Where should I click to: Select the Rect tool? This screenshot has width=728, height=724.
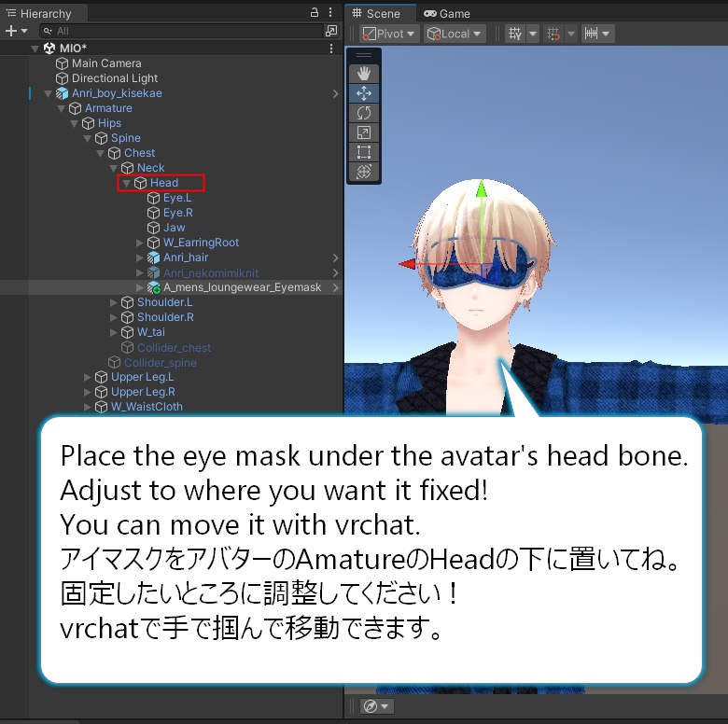(x=364, y=152)
